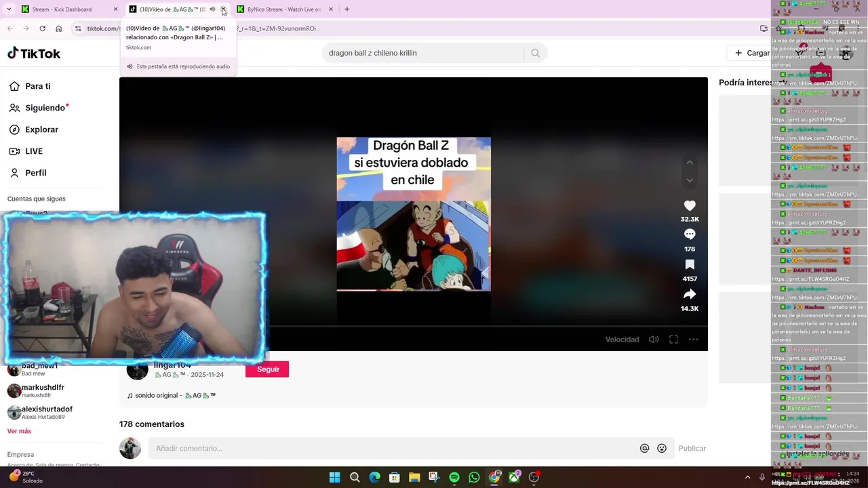Enter fullscreen mode on the video
The image size is (868, 488).
[x=673, y=340]
